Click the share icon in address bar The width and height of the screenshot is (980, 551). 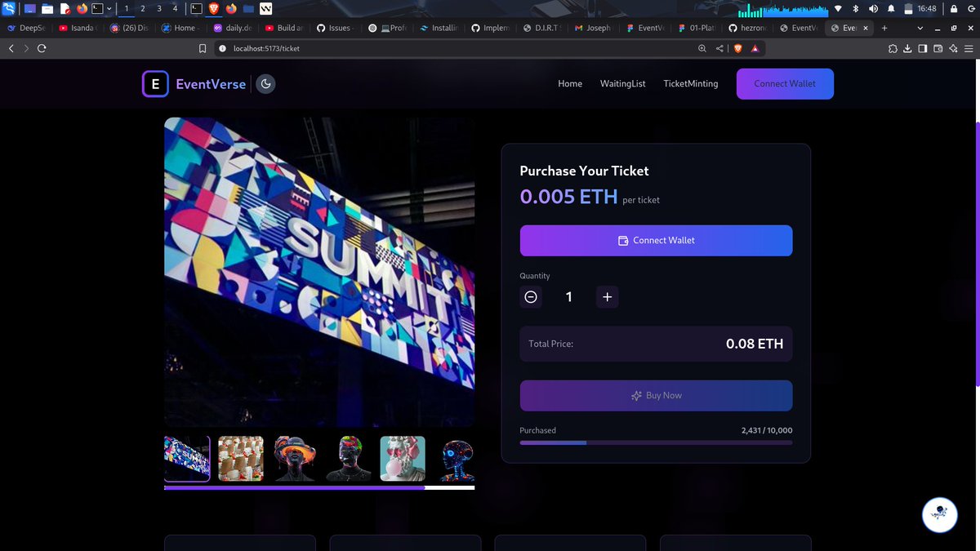tap(719, 48)
